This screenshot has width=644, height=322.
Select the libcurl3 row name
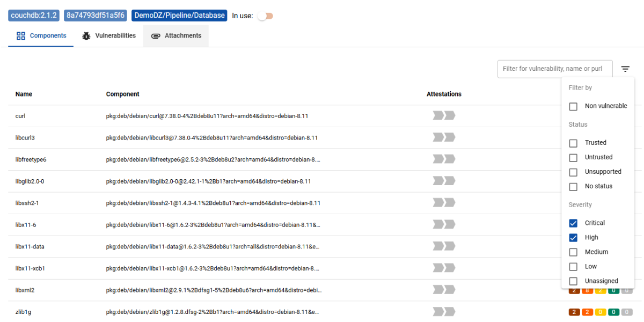pos(25,138)
